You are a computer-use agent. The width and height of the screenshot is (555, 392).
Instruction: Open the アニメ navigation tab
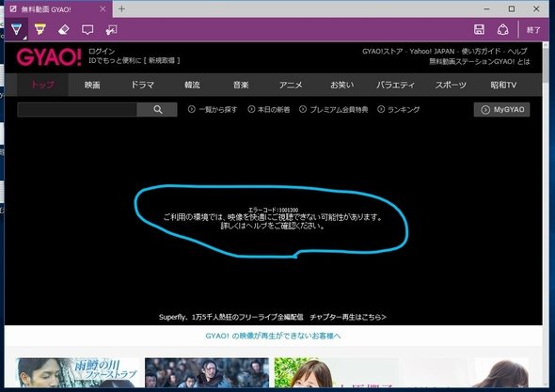click(291, 85)
